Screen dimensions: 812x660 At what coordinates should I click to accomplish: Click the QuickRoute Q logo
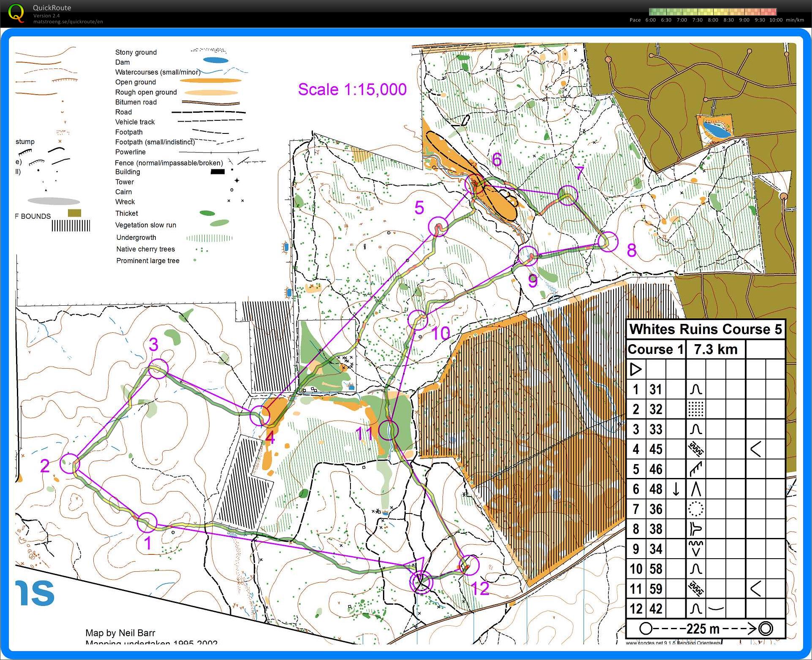17,13
